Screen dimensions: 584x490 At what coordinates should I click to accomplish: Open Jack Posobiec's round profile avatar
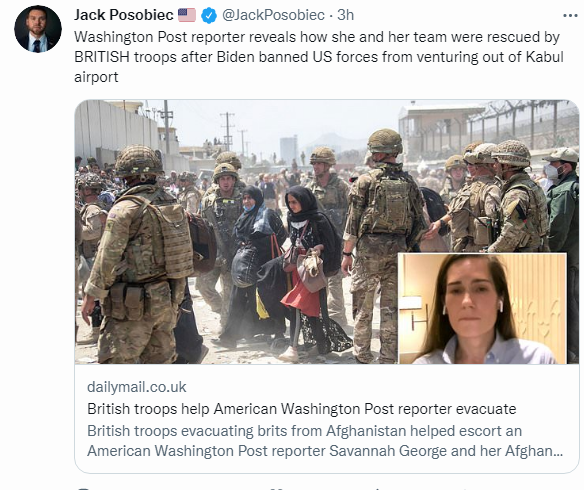click(38, 29)
